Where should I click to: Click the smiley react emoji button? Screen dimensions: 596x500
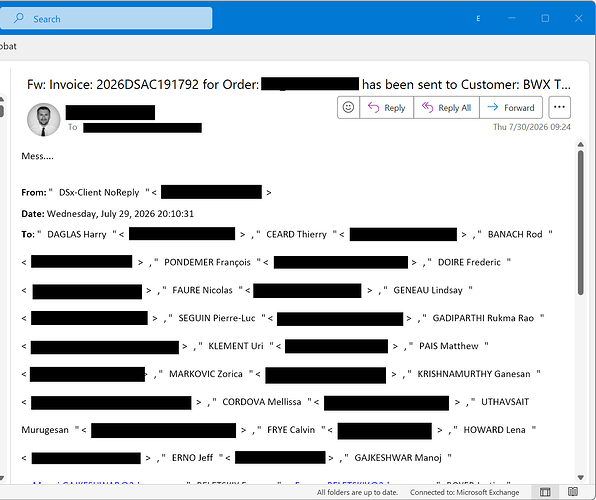(348, 108)
